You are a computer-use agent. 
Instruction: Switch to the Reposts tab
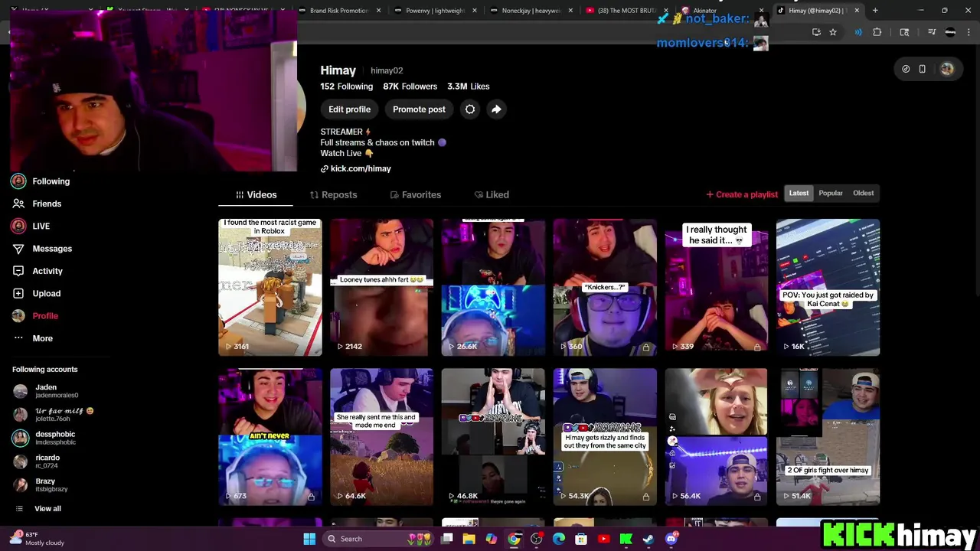click(x=333, y=194)
